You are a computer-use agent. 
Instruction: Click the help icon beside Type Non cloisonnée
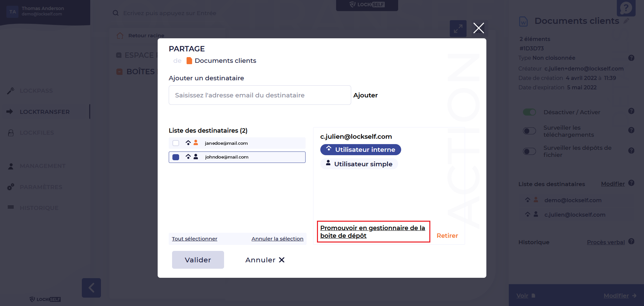[x=631, y=58]
